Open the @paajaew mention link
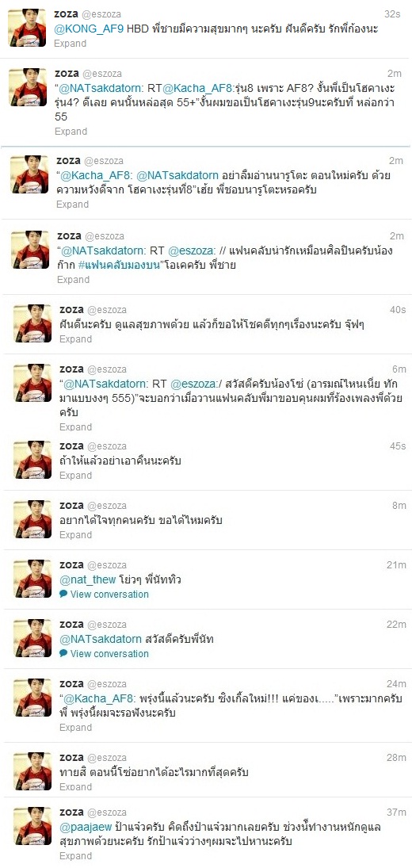 (x=84, y=827)
